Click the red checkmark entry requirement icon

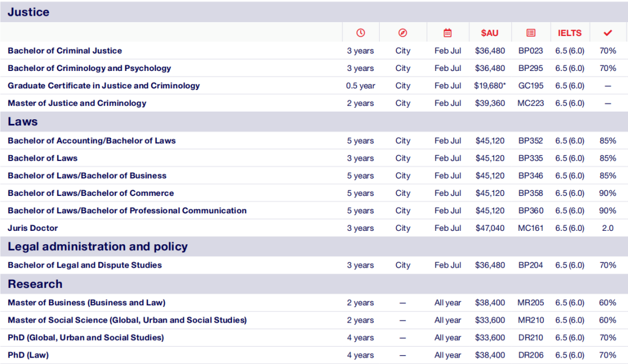tap(608, 33)
